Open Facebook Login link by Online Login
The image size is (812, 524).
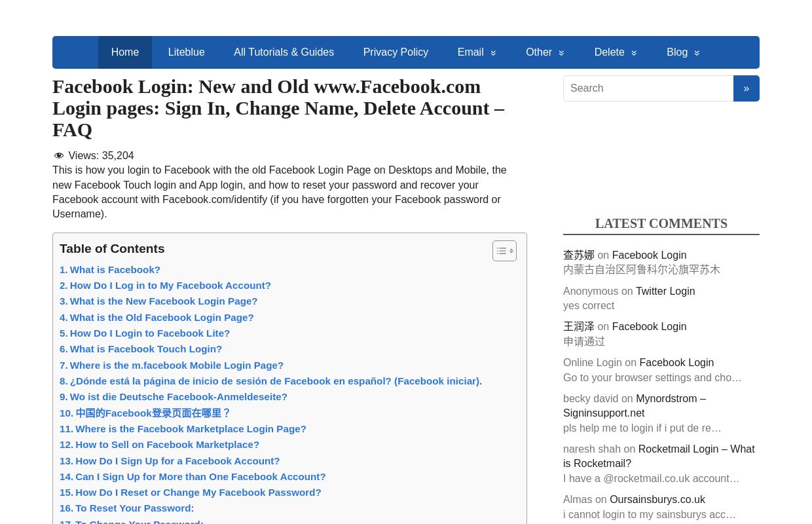[676, 363]
